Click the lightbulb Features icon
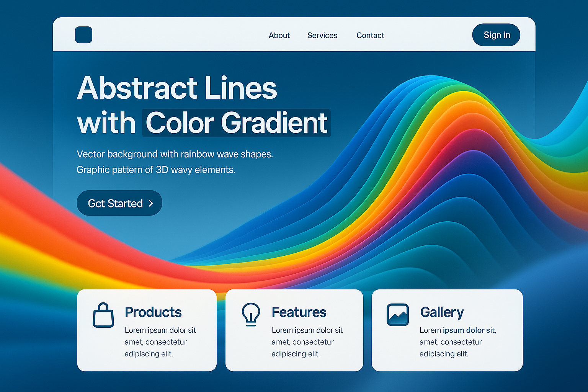The height and width of the screenshot is (392, 588). (251, 314)
